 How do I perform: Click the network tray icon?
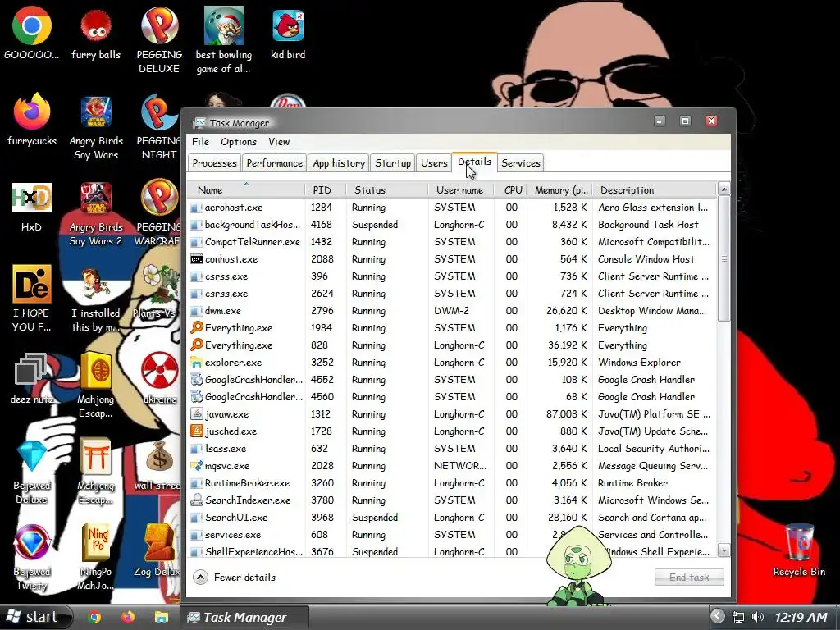(x=738, y=617)
